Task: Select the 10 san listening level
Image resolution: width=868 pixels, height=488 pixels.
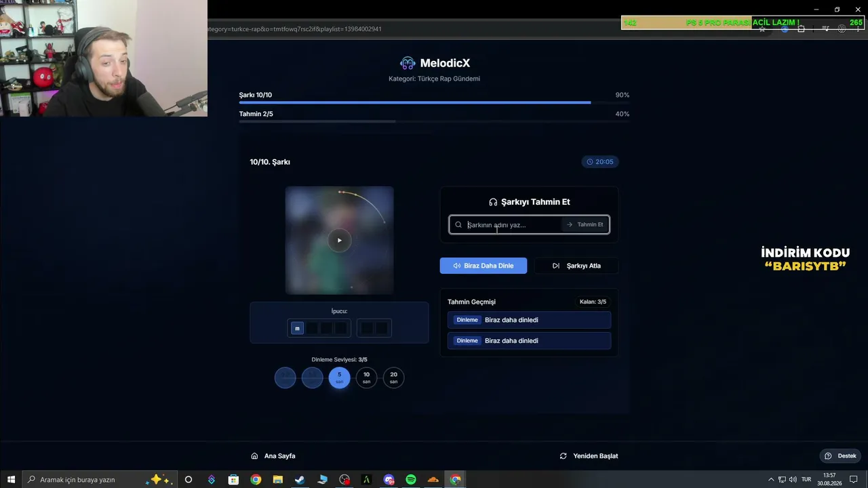Action: [x=366, y=378]
